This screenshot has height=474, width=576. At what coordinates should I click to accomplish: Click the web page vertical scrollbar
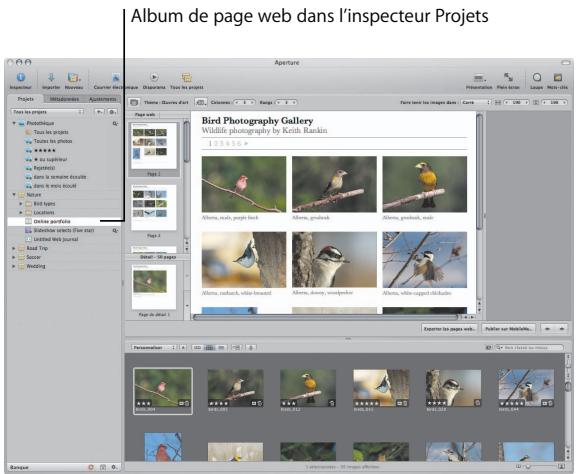coord(479,173)
